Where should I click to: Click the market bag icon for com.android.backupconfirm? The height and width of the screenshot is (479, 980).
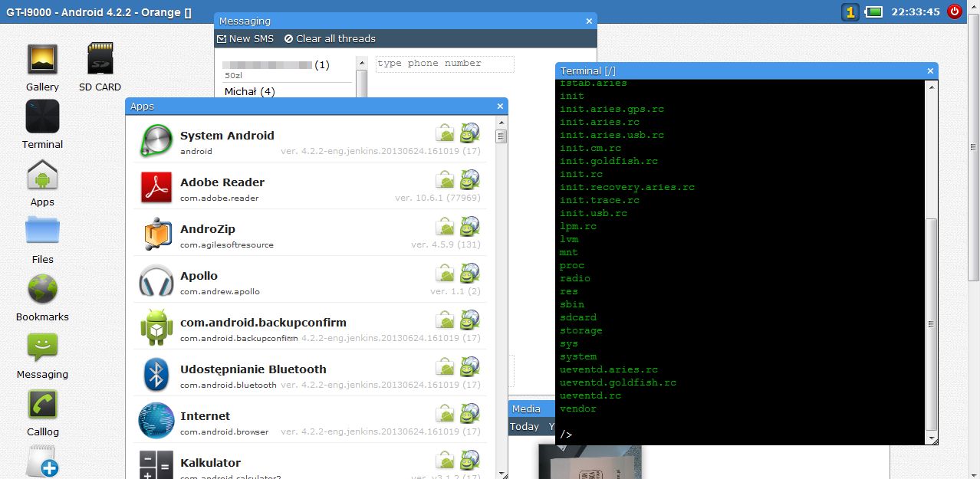tap(445, 320)
